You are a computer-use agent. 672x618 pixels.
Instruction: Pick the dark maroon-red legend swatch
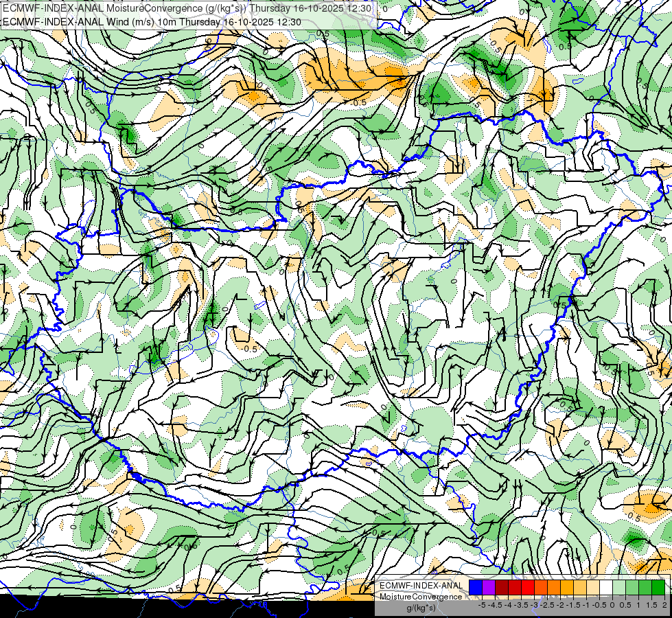pyautogui.click(x=502, y=587)
